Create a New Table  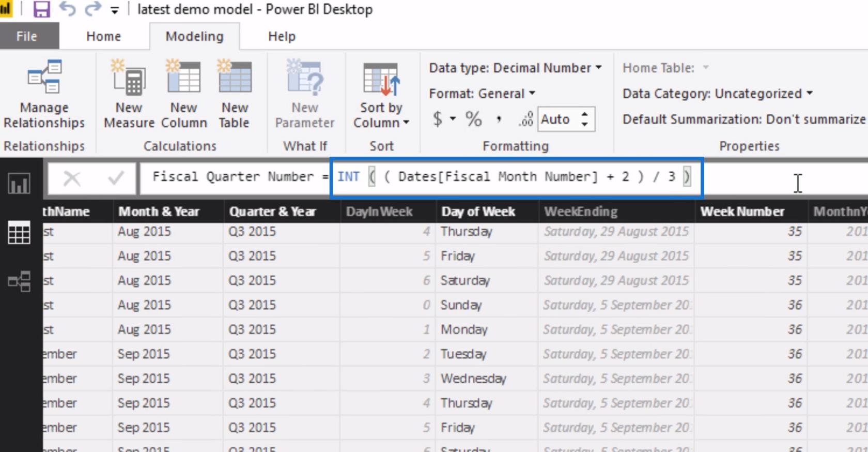click(x=235, y=93)
